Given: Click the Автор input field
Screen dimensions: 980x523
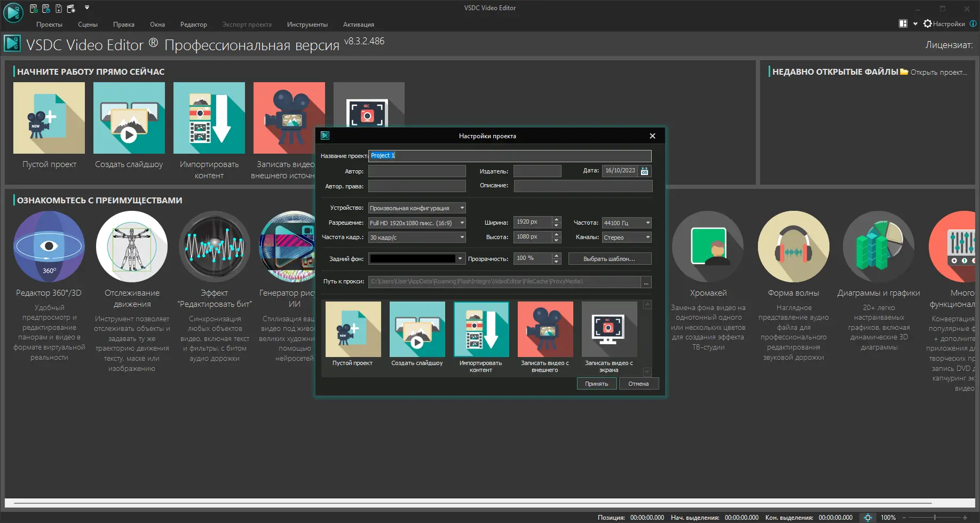Looking at the screenshot, I should coord(417,171).
